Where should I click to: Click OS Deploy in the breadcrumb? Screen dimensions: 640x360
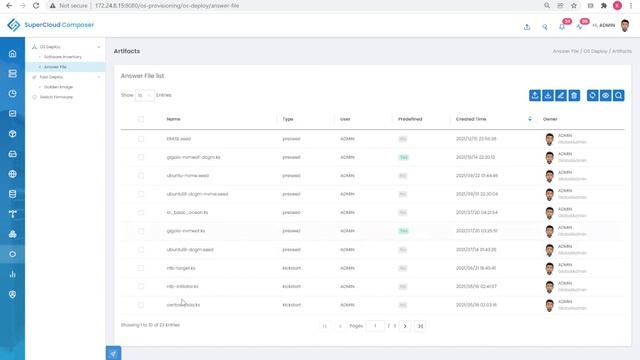[x=596, y=51]
